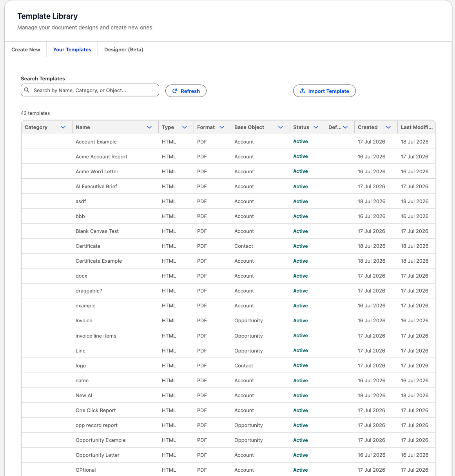The image size is (455, 476).
Task: Click the search magnifier icon
Action: pyautogui.click(x=27, y=90)
